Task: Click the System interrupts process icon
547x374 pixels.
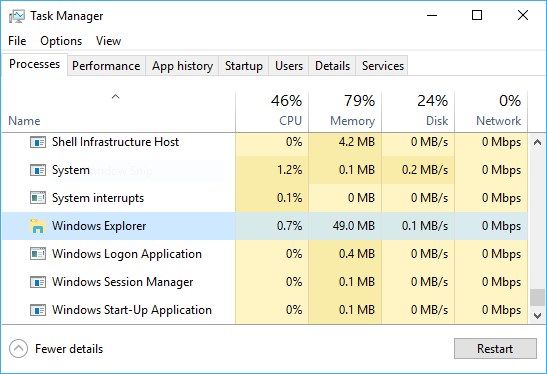Action: [38, 198]
